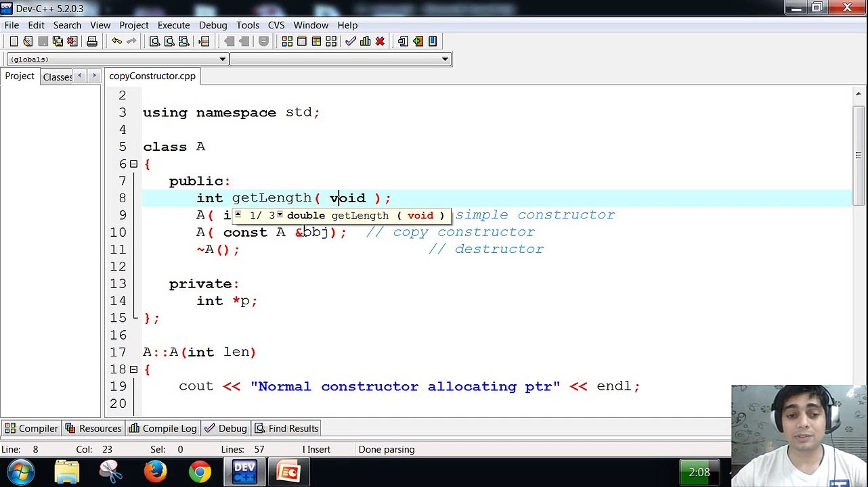Switch to the Project sidebar tab

20,76
